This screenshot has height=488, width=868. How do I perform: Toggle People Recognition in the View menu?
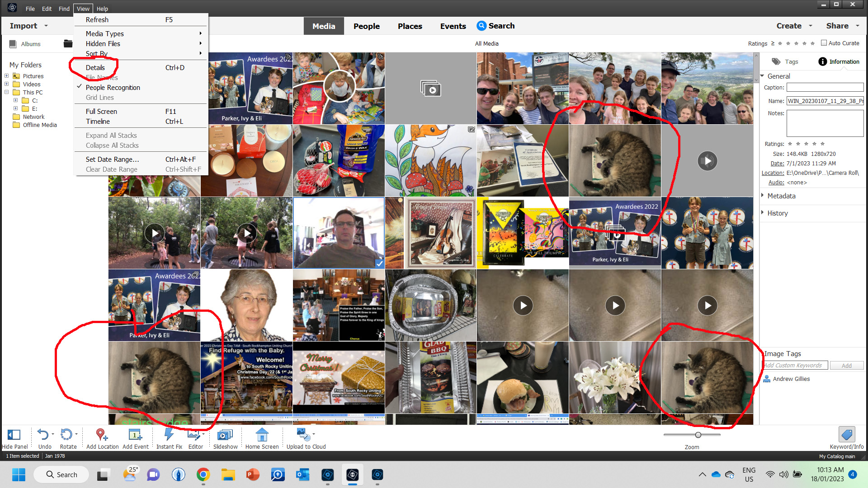[x=113, y=88]
